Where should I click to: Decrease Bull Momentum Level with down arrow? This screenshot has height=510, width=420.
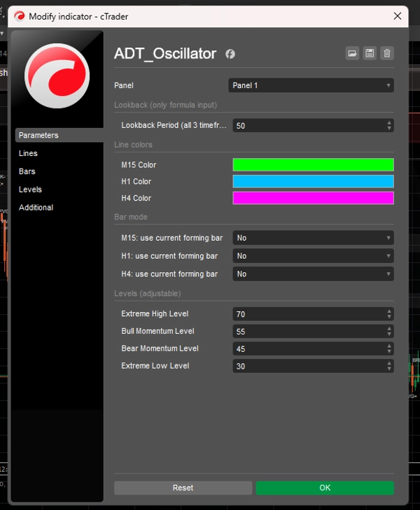click(389, 334)
